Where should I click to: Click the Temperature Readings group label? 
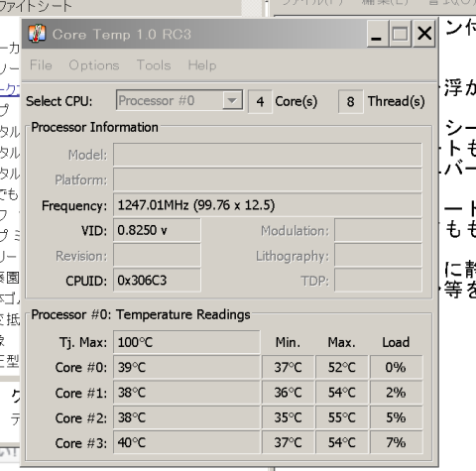pos(141,314)
